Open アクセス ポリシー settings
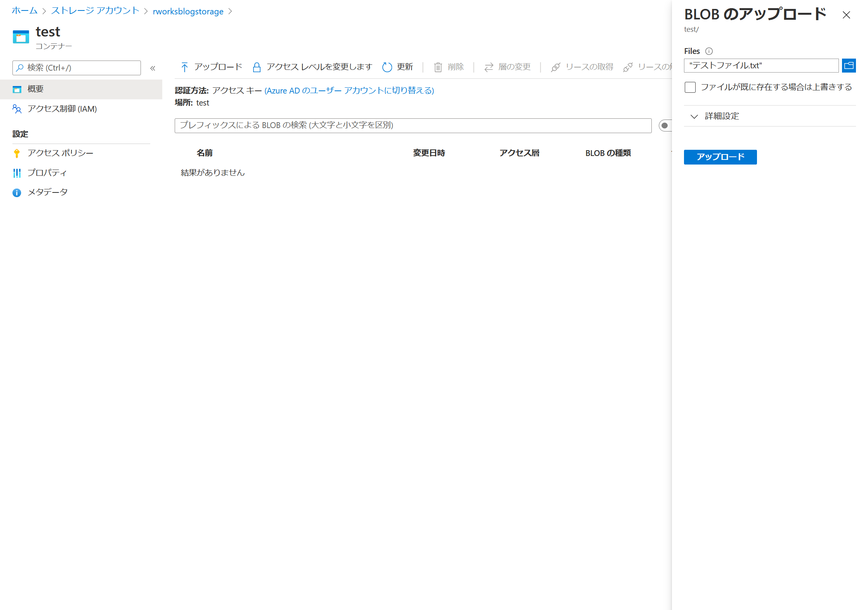868x610 pixels. (x=81, y=153)
